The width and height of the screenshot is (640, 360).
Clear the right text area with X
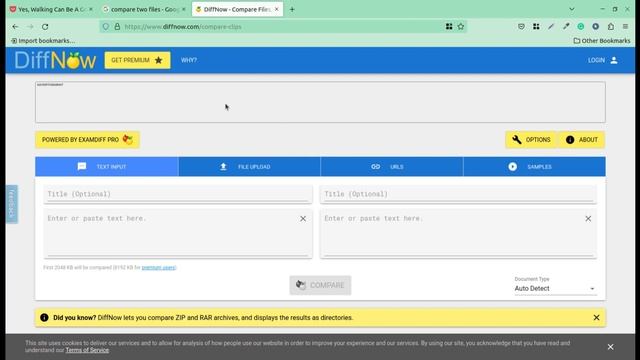pos(588,219)
